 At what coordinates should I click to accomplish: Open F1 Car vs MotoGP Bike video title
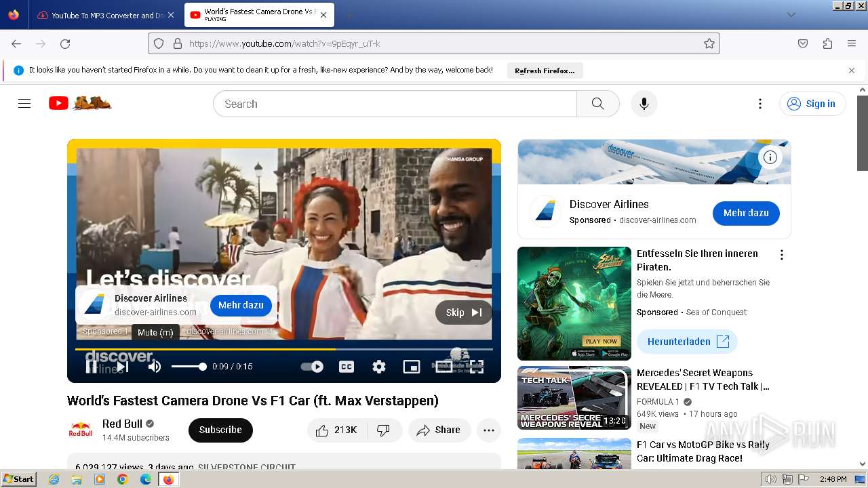pyautogui.click(x=703, y=451)
